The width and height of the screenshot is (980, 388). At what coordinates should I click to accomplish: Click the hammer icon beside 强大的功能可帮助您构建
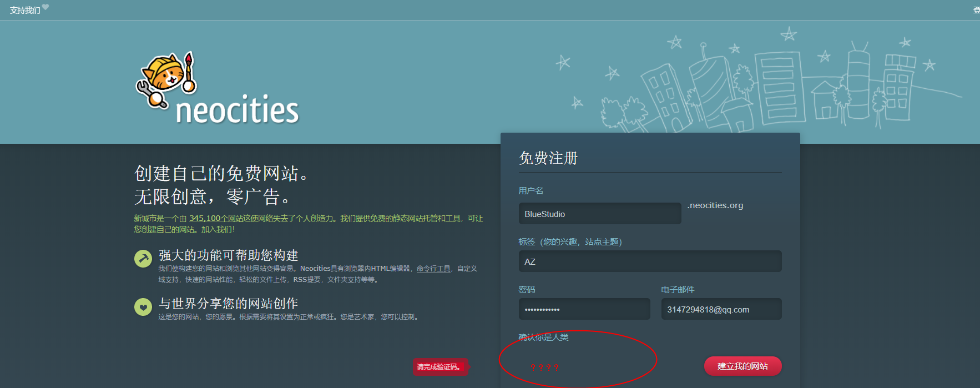(143, 258)
